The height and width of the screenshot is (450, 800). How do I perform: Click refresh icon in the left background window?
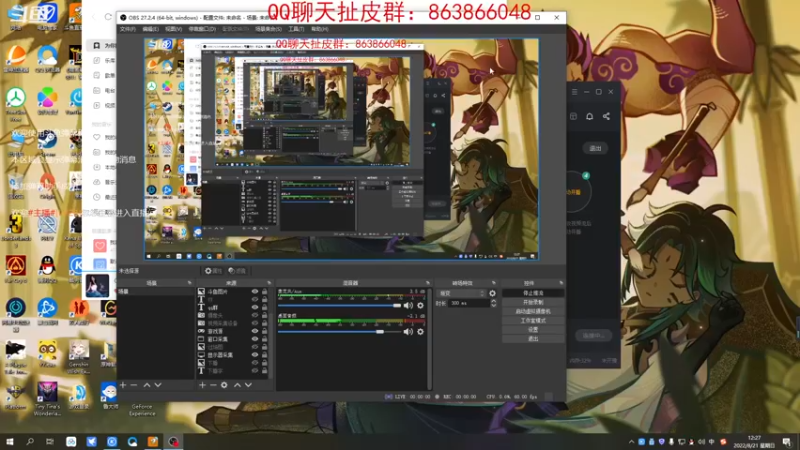108,17
